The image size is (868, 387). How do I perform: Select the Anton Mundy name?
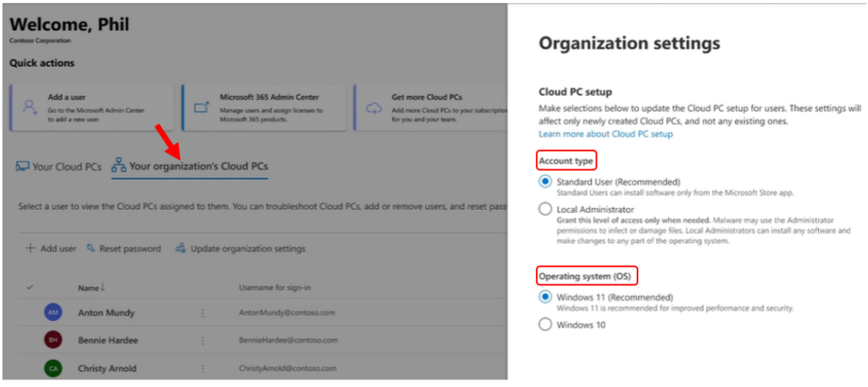click(x=106, y=313)
